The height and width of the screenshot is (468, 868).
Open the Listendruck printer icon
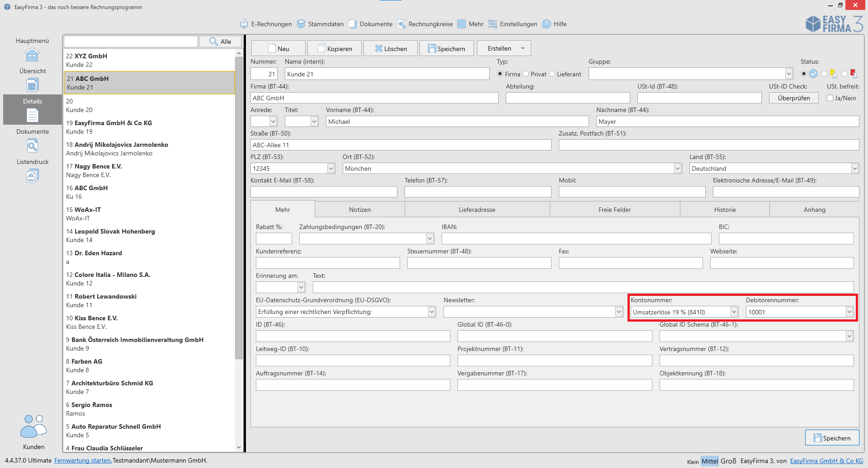[32, 176]
